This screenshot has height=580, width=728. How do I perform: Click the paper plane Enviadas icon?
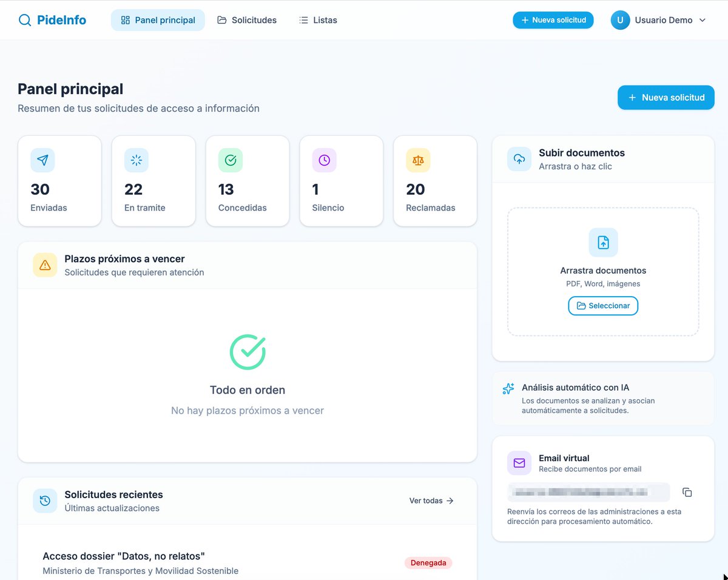pos(42,160)
